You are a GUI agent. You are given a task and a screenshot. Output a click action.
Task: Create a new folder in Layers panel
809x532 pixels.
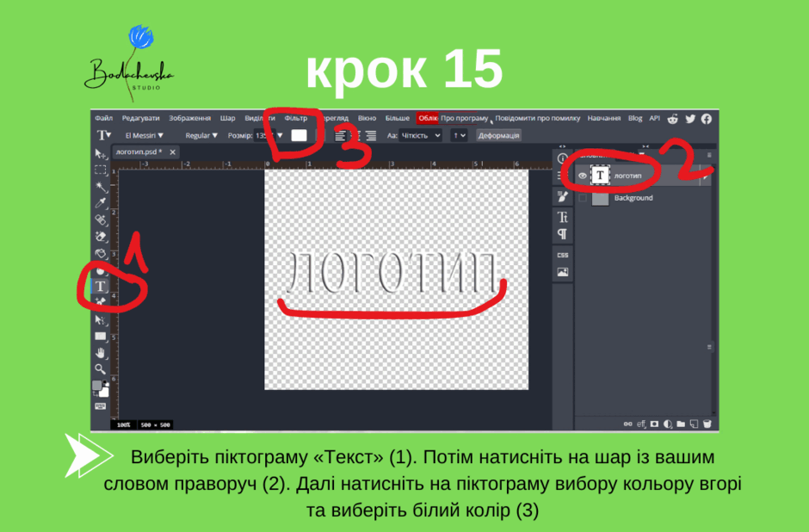pyautogui.click(x=681, y=424)
